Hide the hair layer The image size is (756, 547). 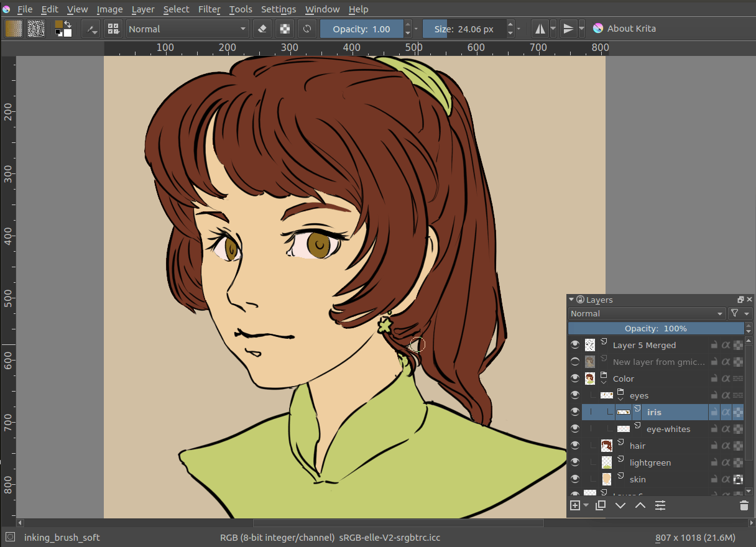pyautogui.click(x=575, y=446)
